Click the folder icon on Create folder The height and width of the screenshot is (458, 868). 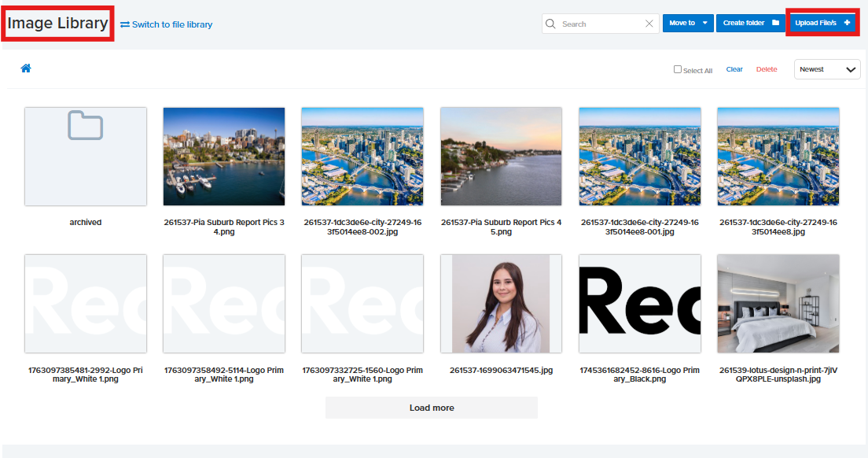click(x=775, y=23)
